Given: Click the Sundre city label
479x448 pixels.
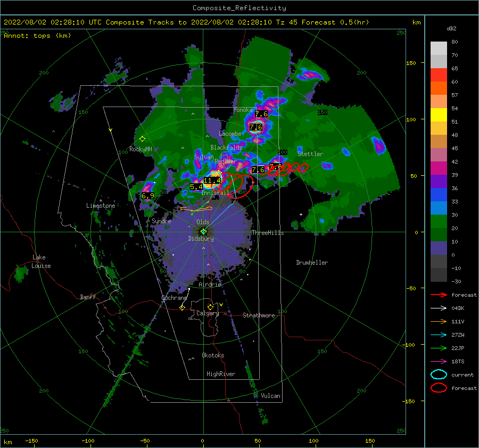Looking at the screenshot, I should click(x=161, y=221).
